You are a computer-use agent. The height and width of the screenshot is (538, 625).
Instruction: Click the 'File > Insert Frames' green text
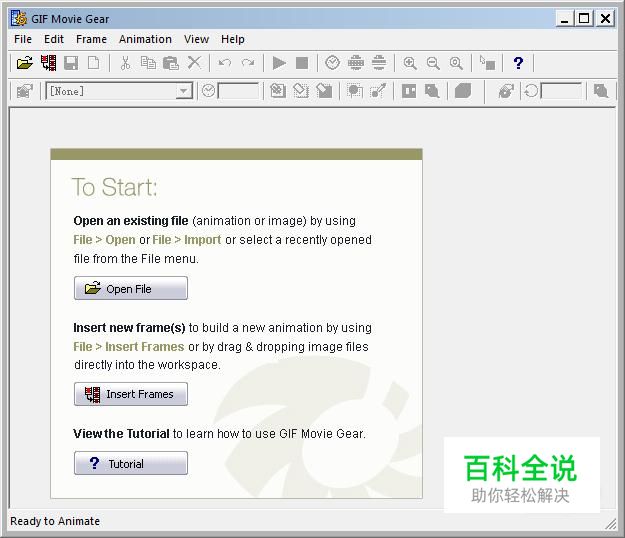tap(129, 347)
